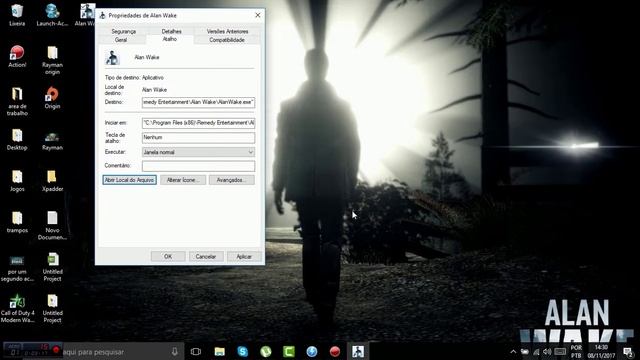
Task: Show hidden system tray icons
Action: pyautogui.click(x=513, y=351)
